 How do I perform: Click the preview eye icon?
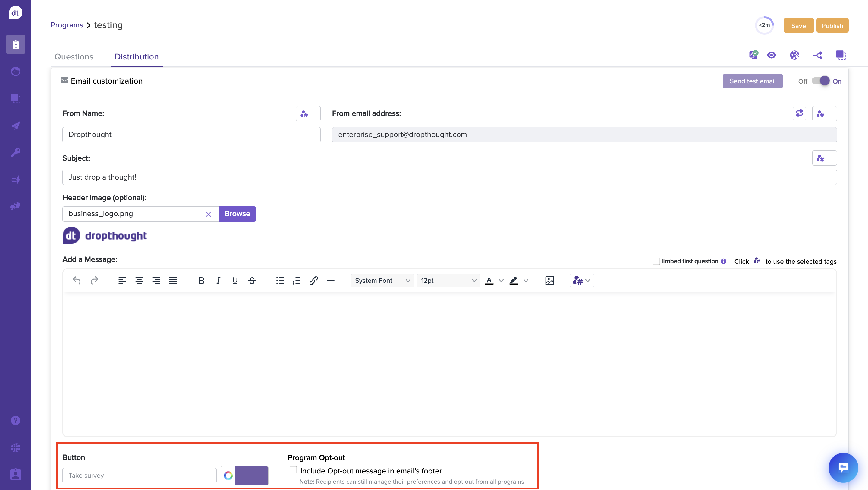pyautogui.click(x=771, y=55)
